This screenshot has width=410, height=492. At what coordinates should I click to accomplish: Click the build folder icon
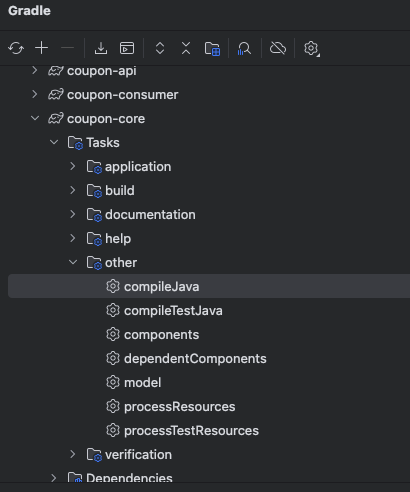(94, 191)
